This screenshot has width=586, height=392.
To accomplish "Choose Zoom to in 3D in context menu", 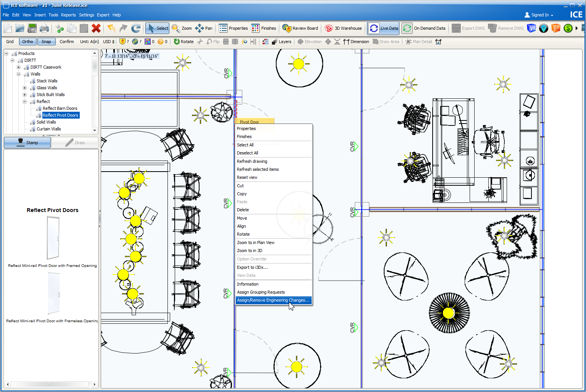I will [x=274, y=251].
